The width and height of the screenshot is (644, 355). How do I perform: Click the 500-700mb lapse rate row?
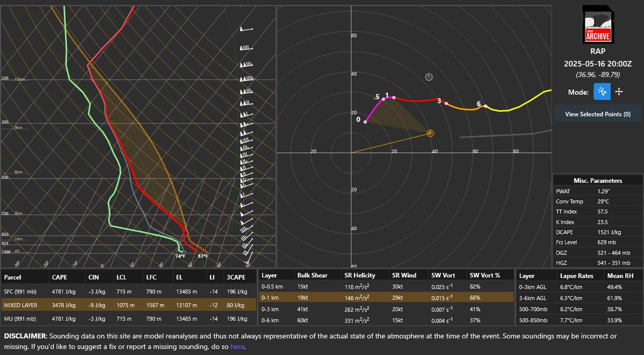[579, 310]
